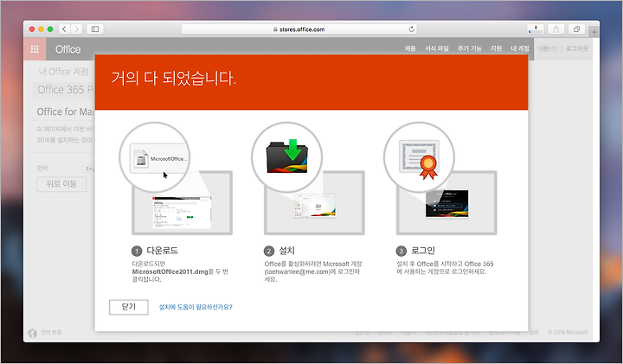Screen dimensions: 623x364
Task: Add a new tab with plus button
Action: click(594, 32)
